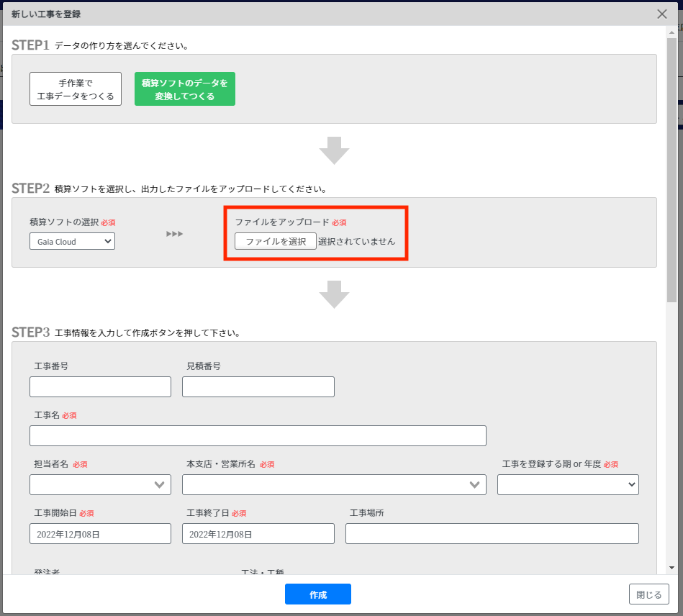This screenshot has width=683, height=616.
Task: Click the 工事場所 input field
Action: 492,534
